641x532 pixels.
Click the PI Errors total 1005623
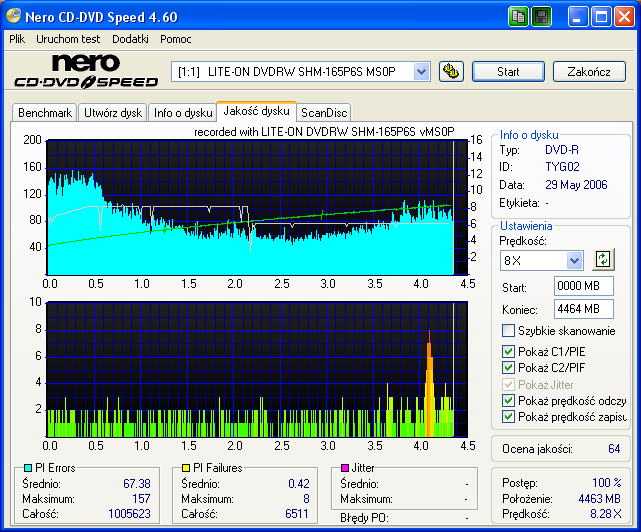click(129, 514)
